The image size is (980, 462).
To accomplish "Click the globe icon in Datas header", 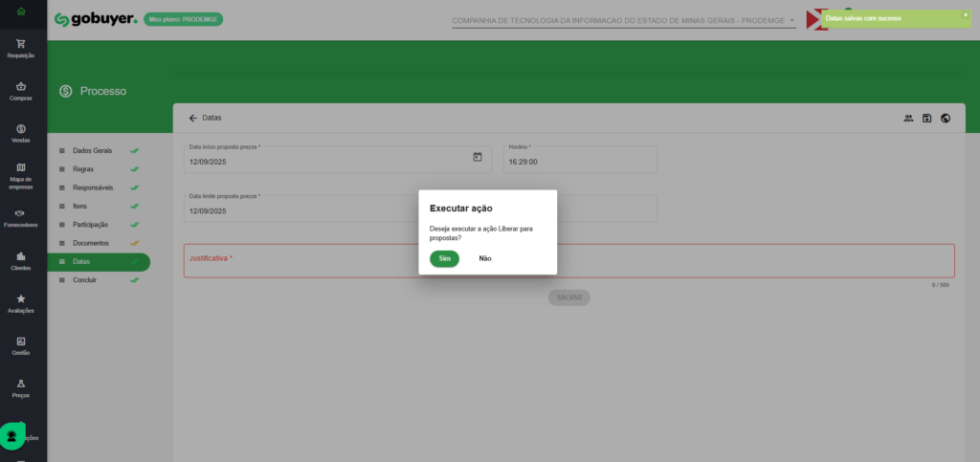I will coord(946,118).
